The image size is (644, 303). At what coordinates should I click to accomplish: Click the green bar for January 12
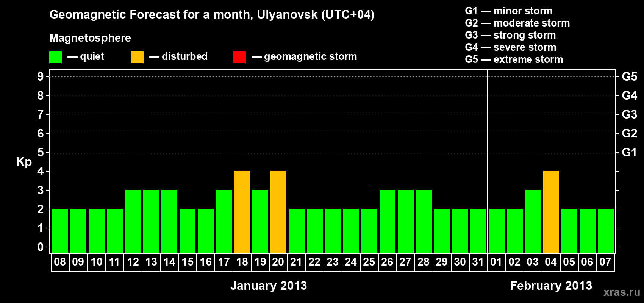133,222
